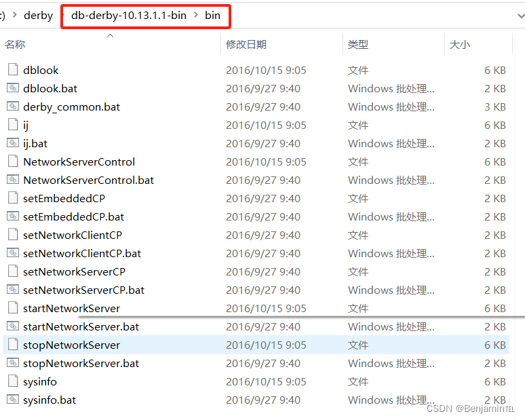Click the 6 KB size of NetworkServerControl
The image size is (525, 420).
[x=495, y=162]
